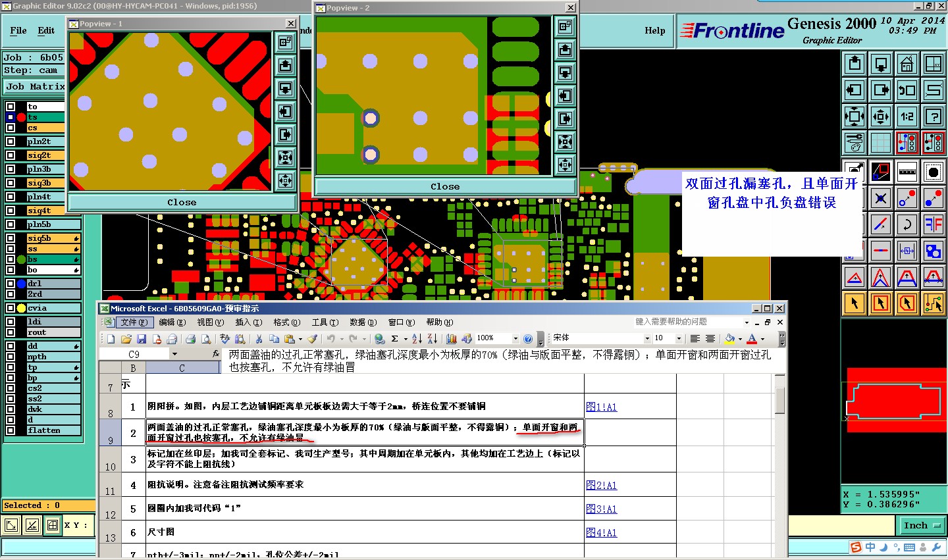Toggle checkbox for layer rout
Viewport: 948px width, 560px height.
tap(11, 332)
